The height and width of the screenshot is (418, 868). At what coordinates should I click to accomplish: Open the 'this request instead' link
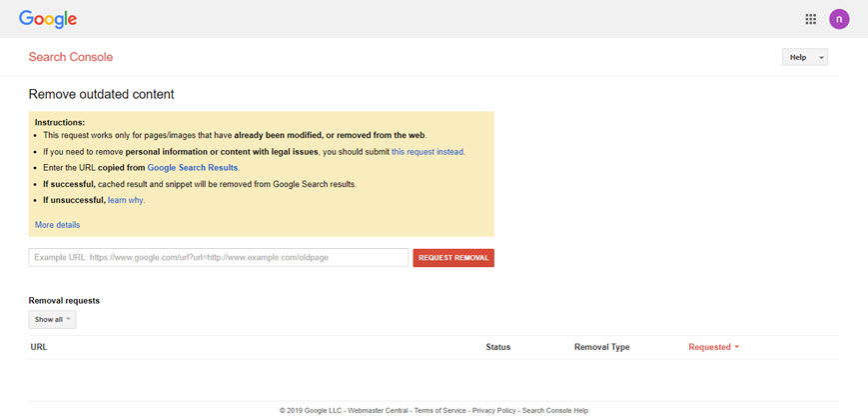coord(428,151)
